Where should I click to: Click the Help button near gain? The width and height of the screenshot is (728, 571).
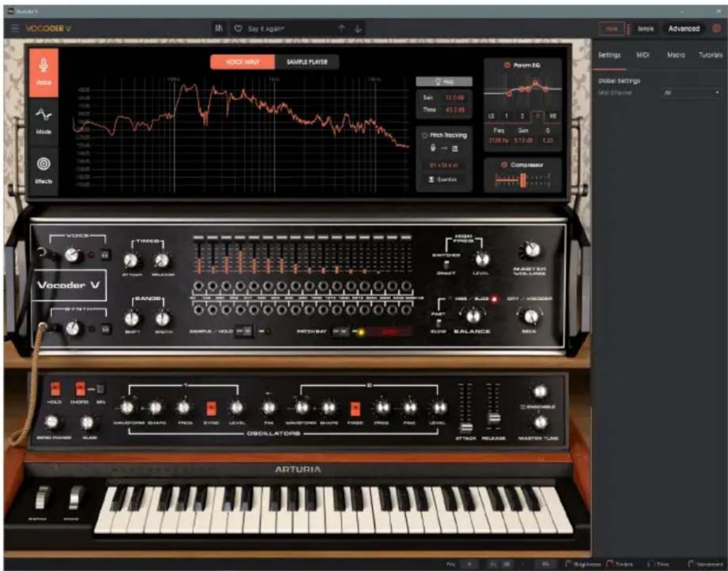pyautogui.click(x=443, y=82)
